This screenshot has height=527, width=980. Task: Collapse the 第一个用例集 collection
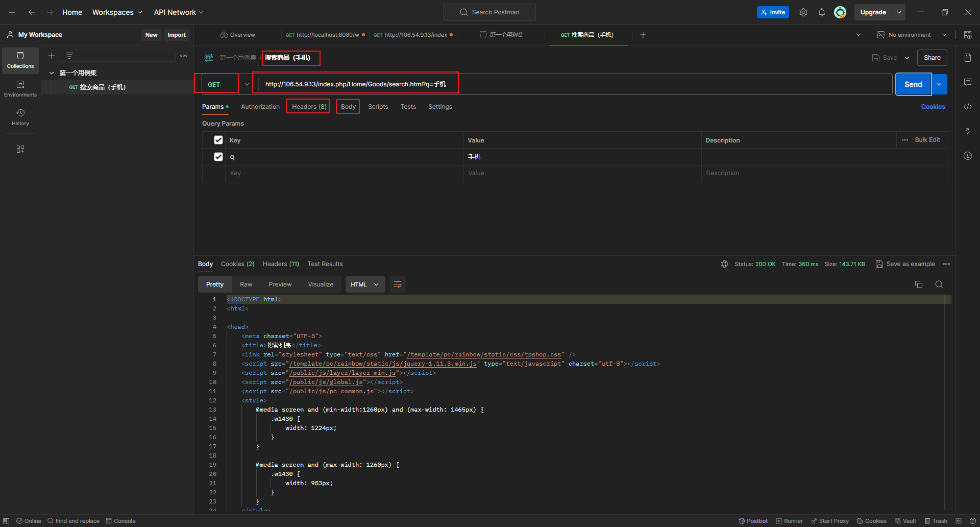pyautogui.click(x=52, y=73)
